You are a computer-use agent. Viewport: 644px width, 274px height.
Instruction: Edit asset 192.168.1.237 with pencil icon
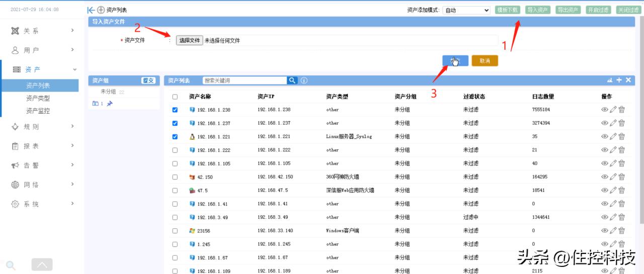pos(613,123)
